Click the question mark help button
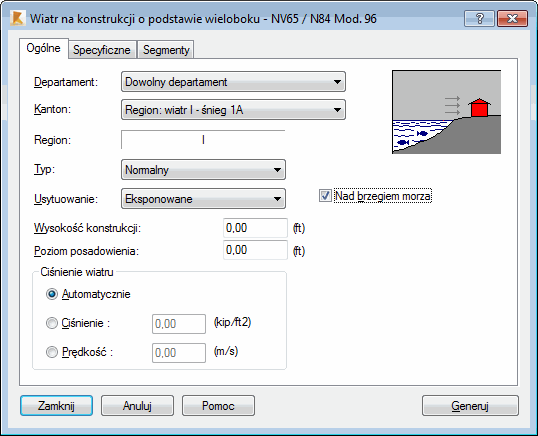The width and height of the screenshot is (538, 436). point(479,18)
